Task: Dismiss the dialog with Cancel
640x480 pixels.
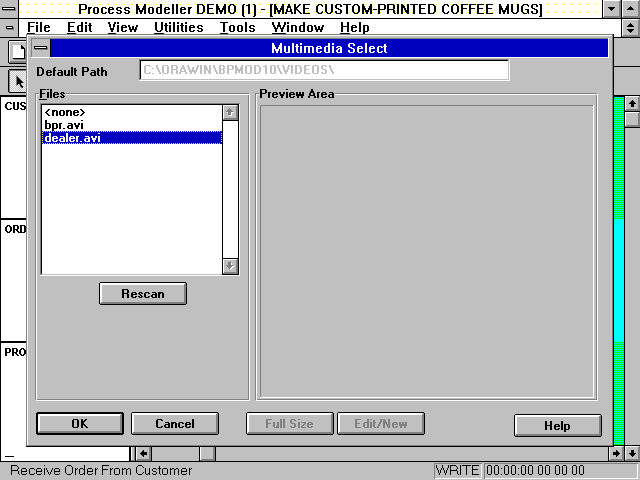Action: [x=175, y=424]
